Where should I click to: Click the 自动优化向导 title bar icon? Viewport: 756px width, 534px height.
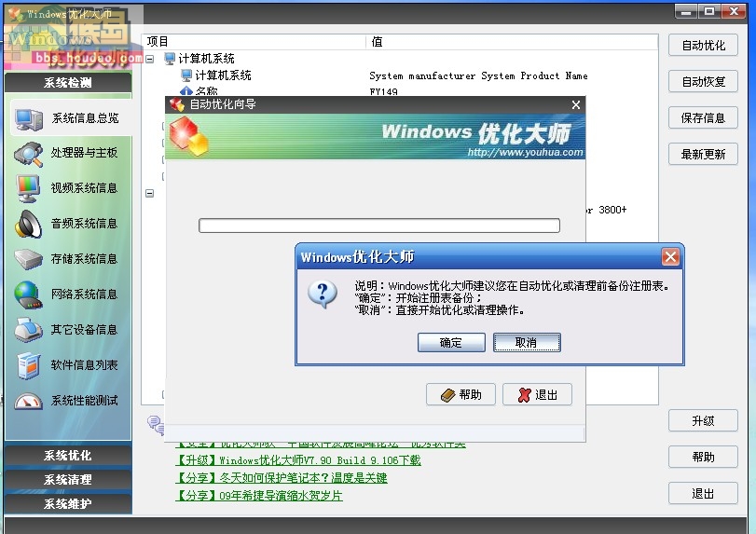177,104
